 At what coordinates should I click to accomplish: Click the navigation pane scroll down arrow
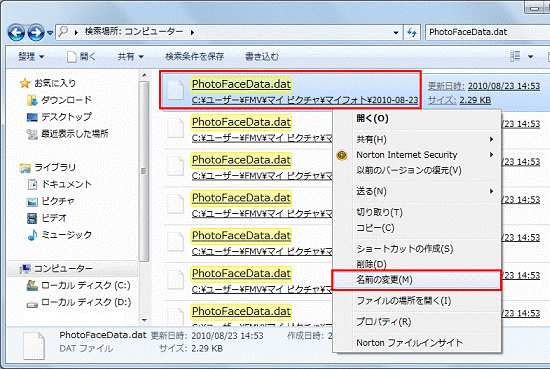point(144,320)
